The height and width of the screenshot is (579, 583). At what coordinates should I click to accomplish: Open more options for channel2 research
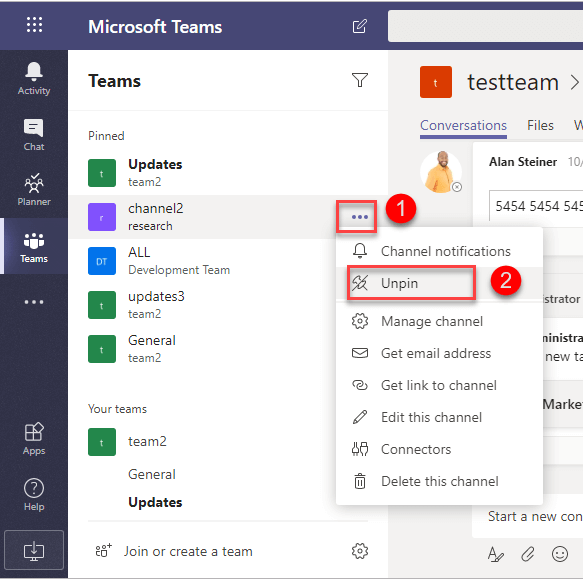pyautogui.click(x=360, y=217)
